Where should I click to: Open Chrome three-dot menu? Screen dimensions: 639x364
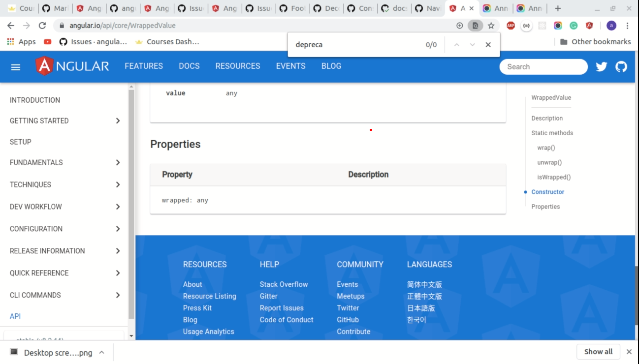(628, 26)
